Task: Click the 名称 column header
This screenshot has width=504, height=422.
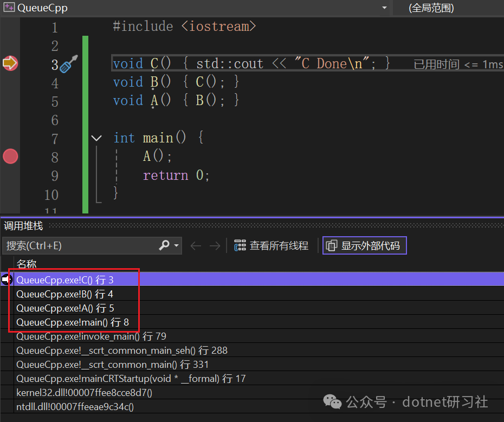Action: 27,264
